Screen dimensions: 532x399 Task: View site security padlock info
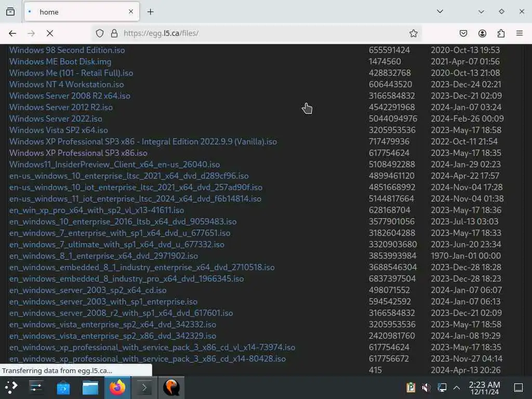pos(114,33)
